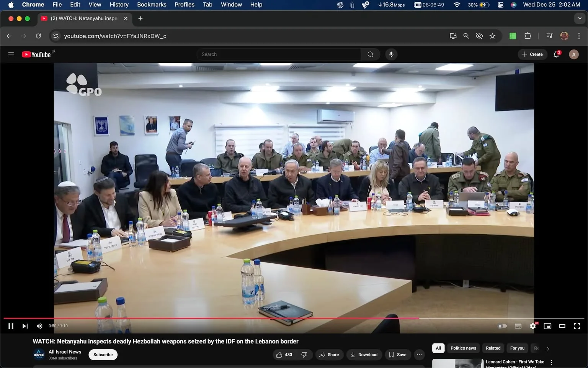Activate Miniplayer mode
This screenshot has width=588, height=368.
[547, 326]
